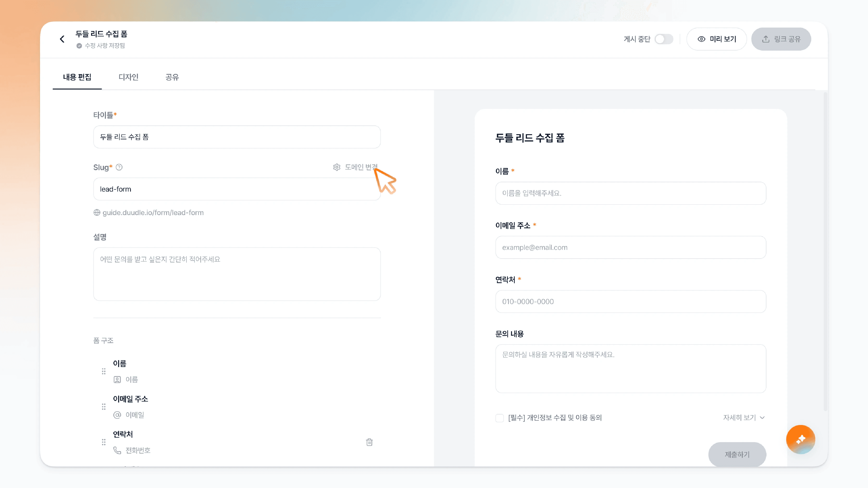868x488 pixels.
Task: Click the 폼 구조 section label
Action: point(104,340)
